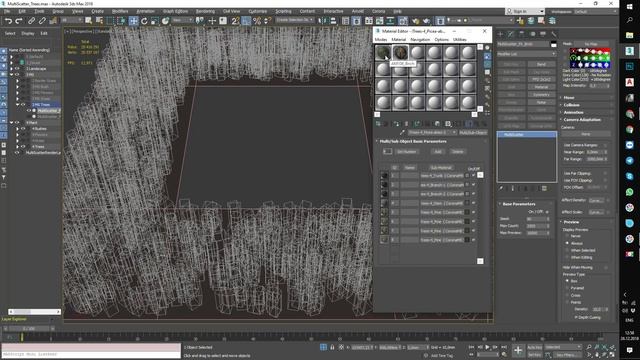640x360 pixels.
Task: Toggle Use Camera Ranges checkbox
Action: pos(605,145)
